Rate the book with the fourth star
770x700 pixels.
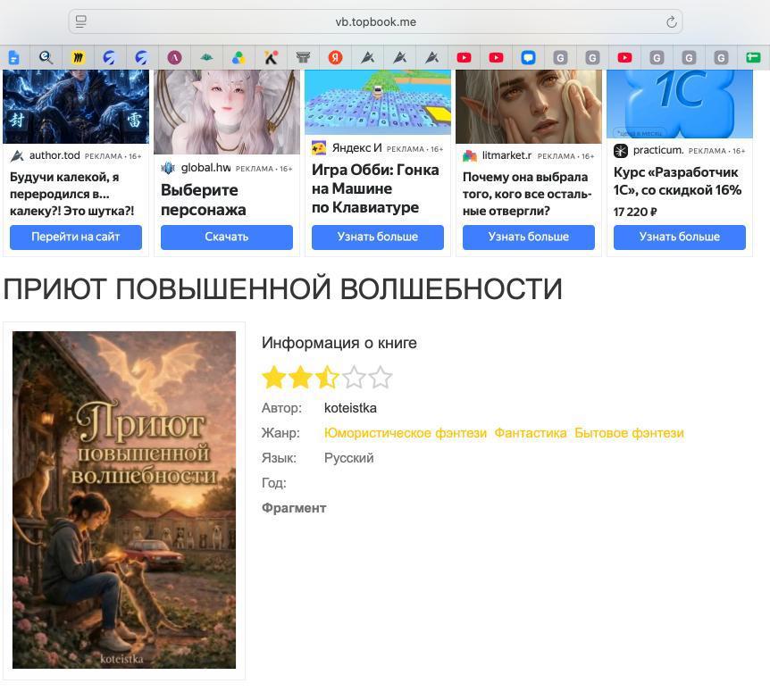(354, 378)
